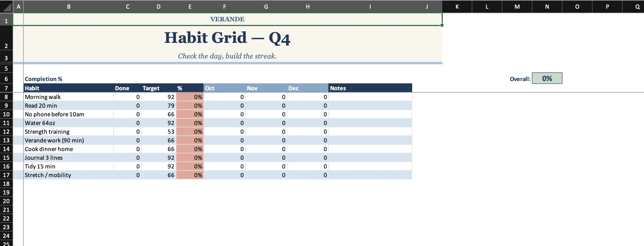644x246 pixels.
Task: Select column P header
Action: coord(607,6)
